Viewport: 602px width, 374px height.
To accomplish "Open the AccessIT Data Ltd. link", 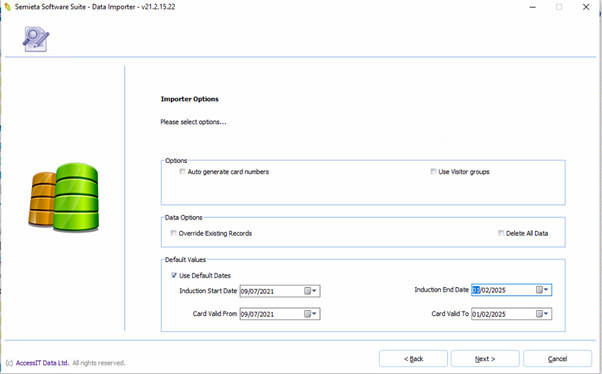I will (x=42, y=363).
